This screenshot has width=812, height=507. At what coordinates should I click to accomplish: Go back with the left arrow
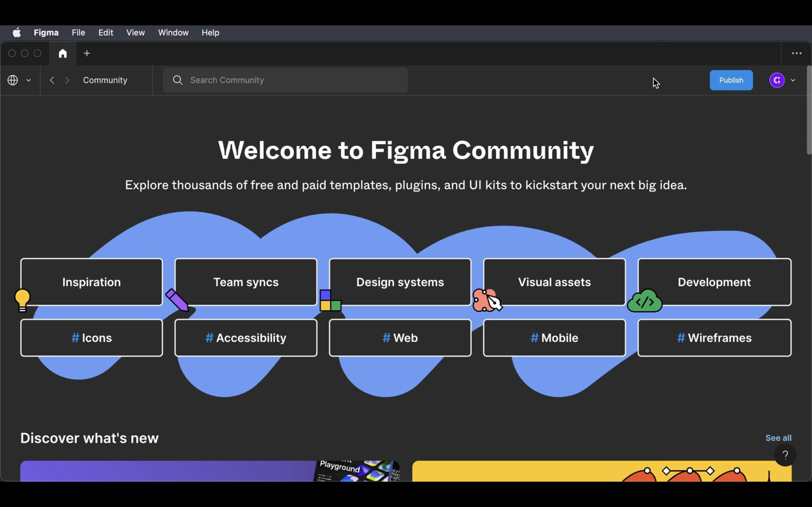(x=52, y=80)
